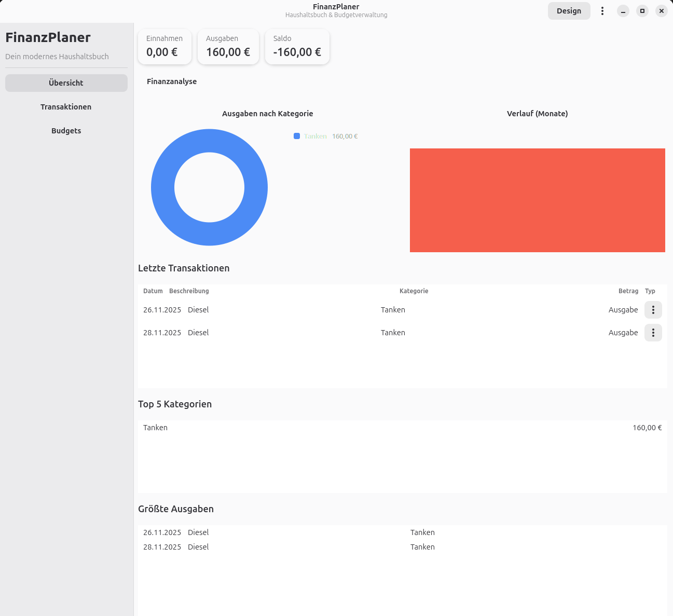Click the Einnahmen summary card
The image size is (673, 616).
click(x=164, y=47)
